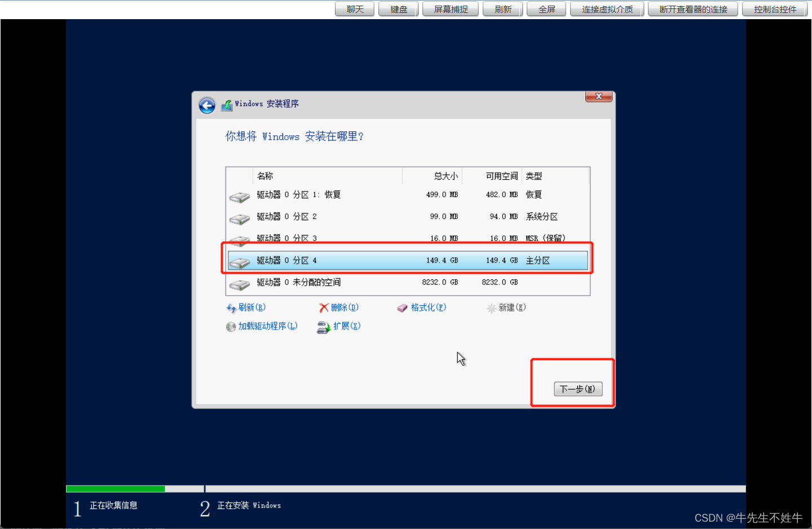
Task: Click the 下一步(N) button
Action: coord(578,389)
